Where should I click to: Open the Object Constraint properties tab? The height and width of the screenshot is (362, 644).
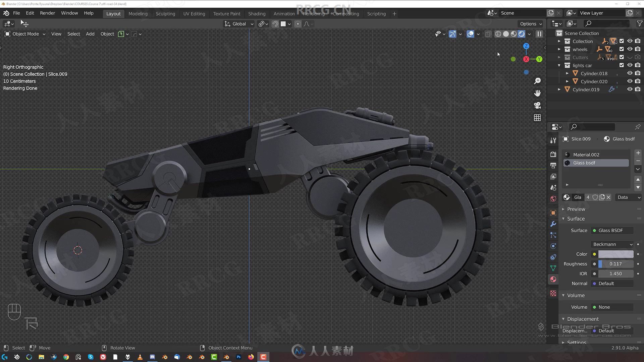[x=553, y=257]
